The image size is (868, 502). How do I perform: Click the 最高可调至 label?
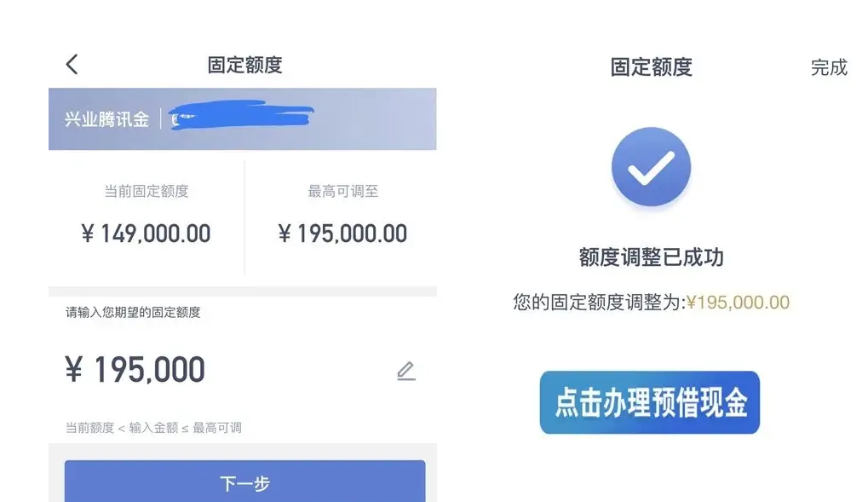point(342,191)
